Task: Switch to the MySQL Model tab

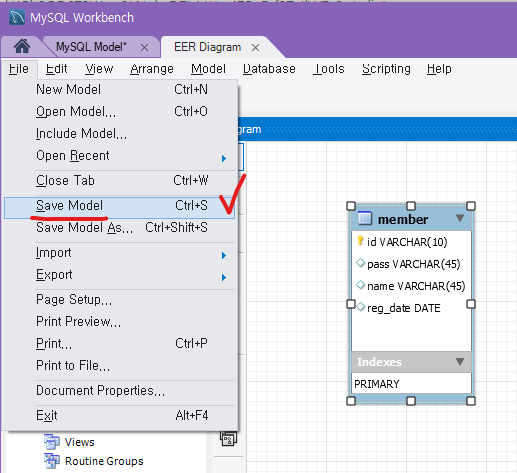Action: click(x=91, y=47)
